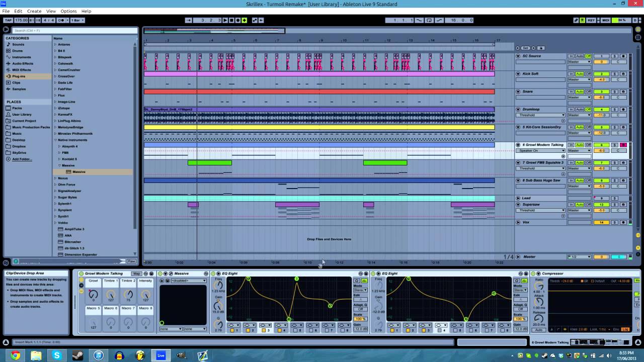The height and width of the screenshot is (362, 644).
Task: Solo the Kick Soft track
Action: (x=614, y=74)
